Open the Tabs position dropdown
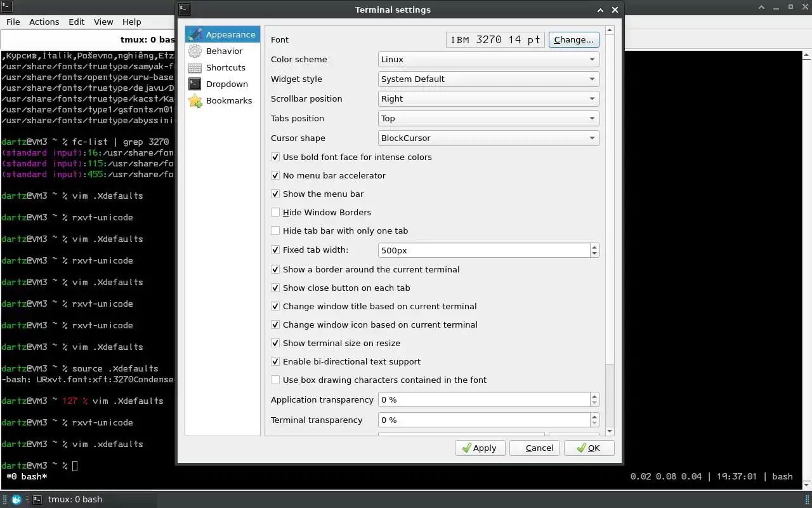Image resolution: width=812 pixels, height=508 pixels. coord(488,118)
